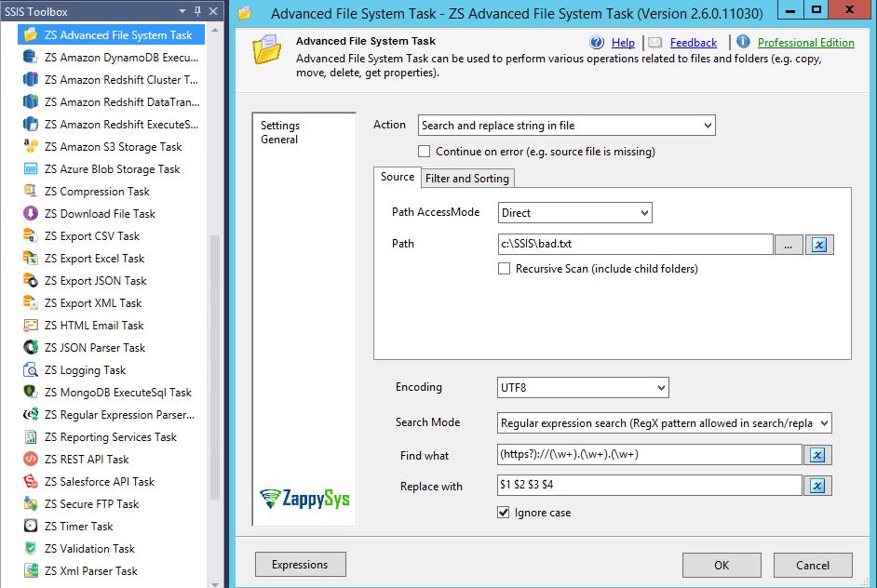Open the Encoding dropdown

(661, 388)
